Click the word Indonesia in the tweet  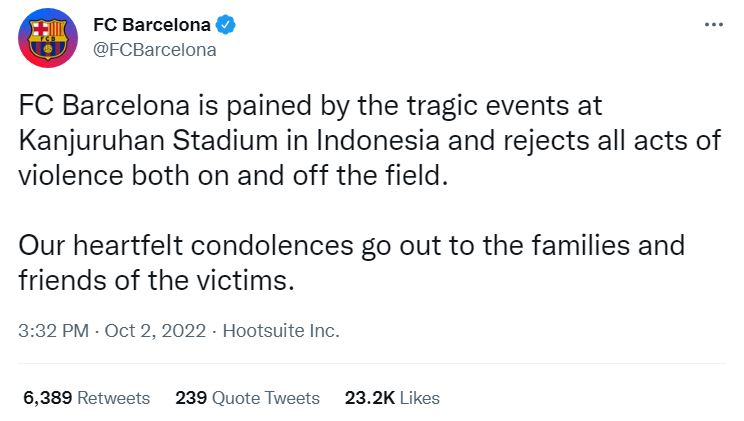pyautogui.click(x=378, y=140)
